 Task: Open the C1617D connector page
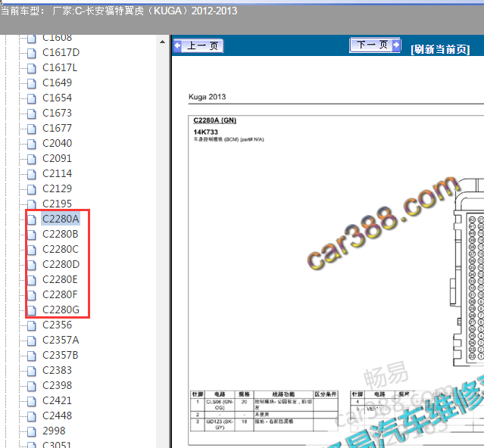coord(61,52)
